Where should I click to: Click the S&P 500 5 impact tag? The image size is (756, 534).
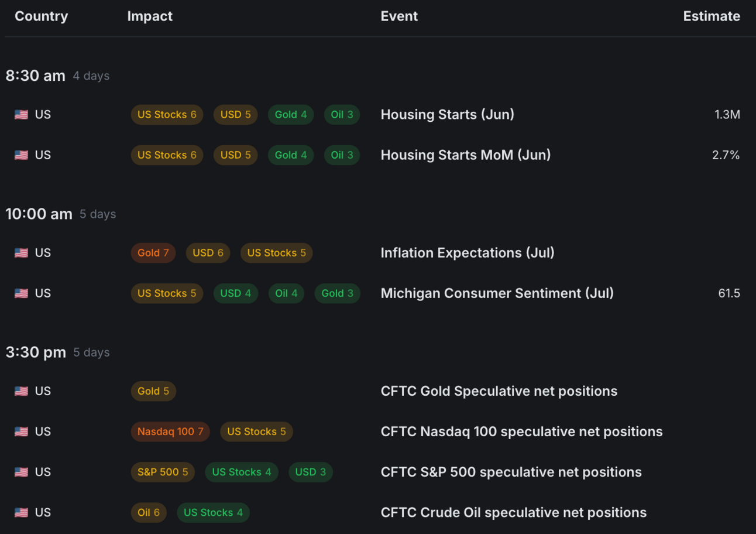(x=163, y=472)
